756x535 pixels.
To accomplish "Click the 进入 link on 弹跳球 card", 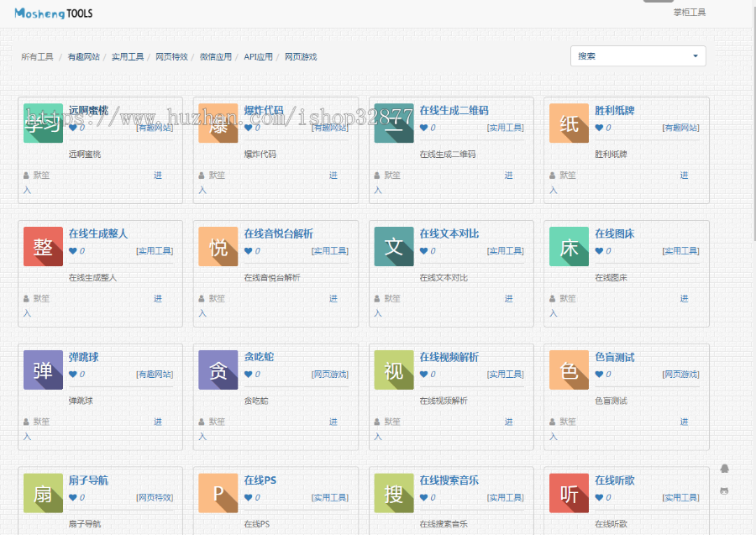I will pos(158,422).
